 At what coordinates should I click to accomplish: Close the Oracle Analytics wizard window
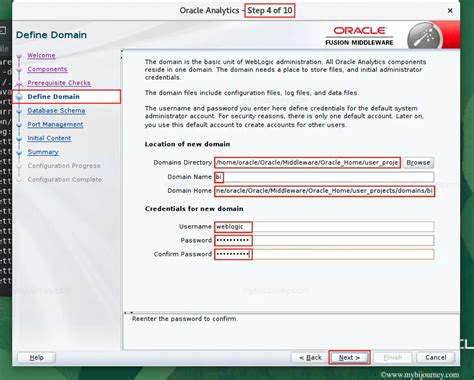[450, 11]
